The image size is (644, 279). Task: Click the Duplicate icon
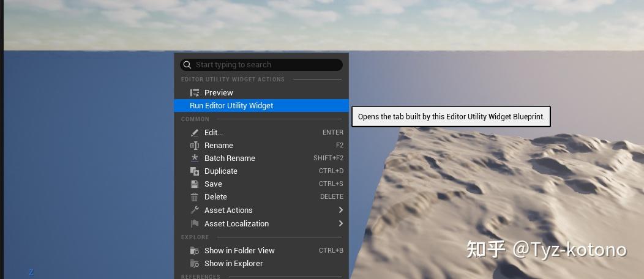[195, 171]
